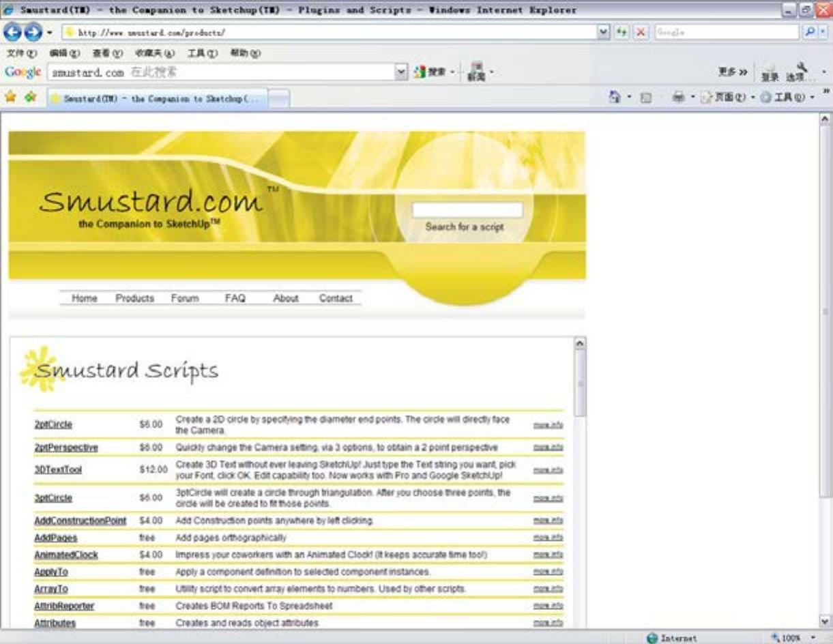Open the 工具 (Tools) command bar dropdown
833x644 pixels.
point(787,98)
